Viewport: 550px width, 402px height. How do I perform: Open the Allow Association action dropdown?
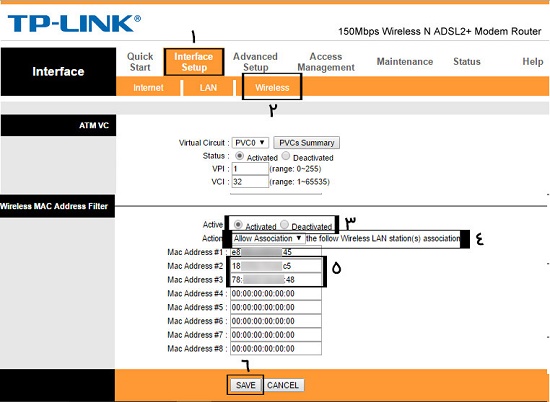tap(268, 239)
